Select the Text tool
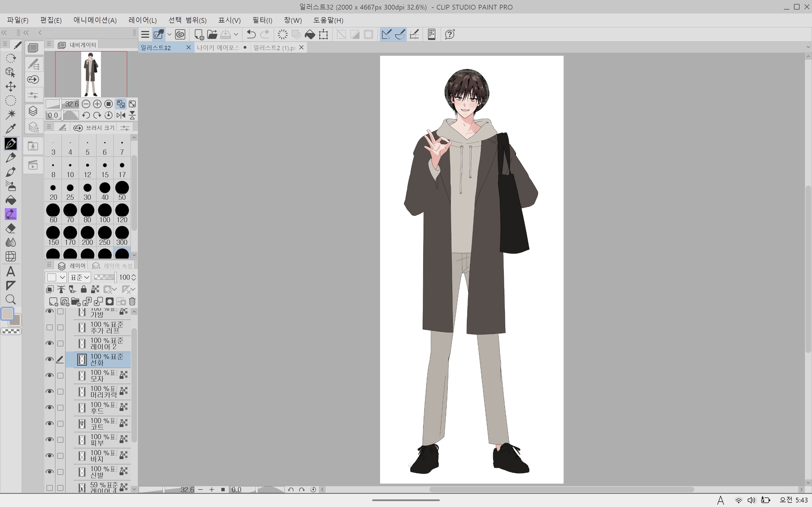Image resolution: width=812 pixels, height=507 pixels. pos(11,271)
